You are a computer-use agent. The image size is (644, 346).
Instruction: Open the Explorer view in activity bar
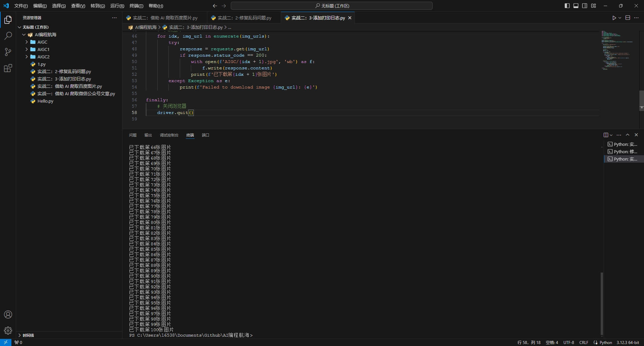click(8, 20)
